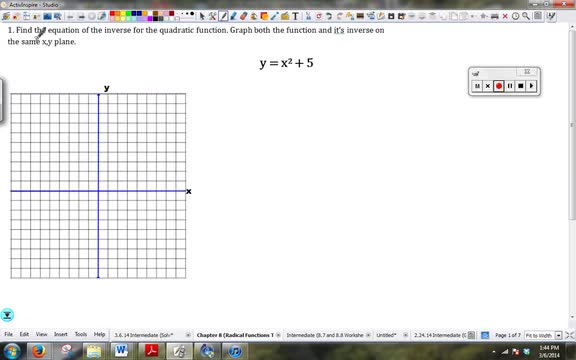Expand the round teal arrow button at bottom left

click(7, 315)
